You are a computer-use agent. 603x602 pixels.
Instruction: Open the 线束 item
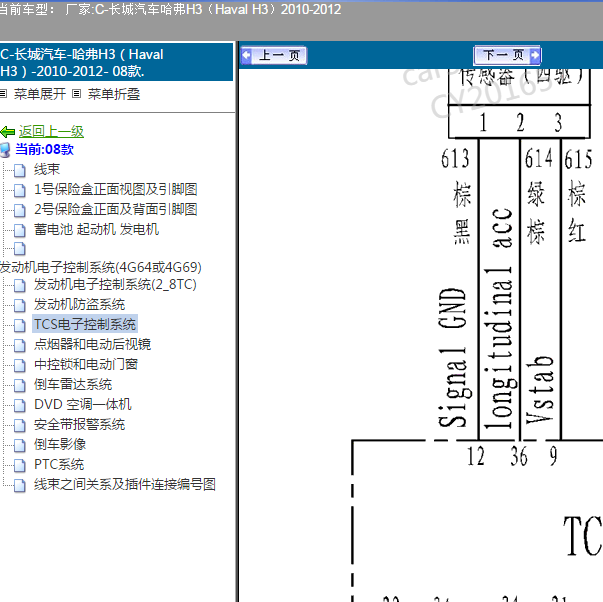click(47, 169)
